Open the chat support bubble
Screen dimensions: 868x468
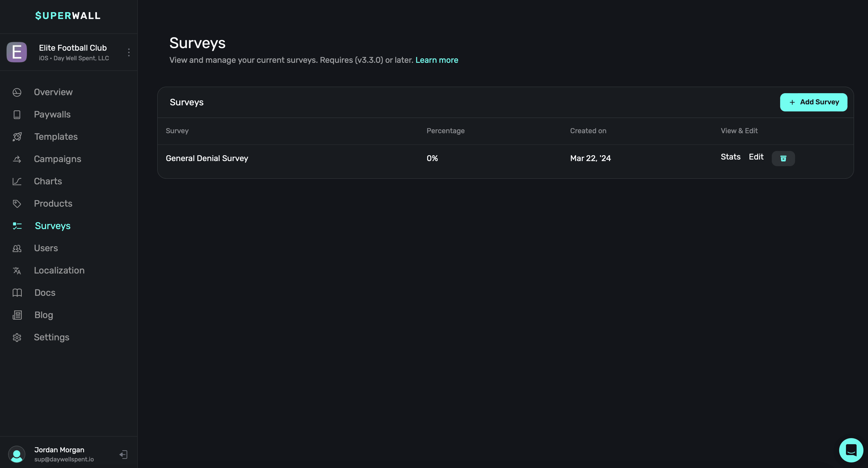pyautogui.click(x=851, y=450)
